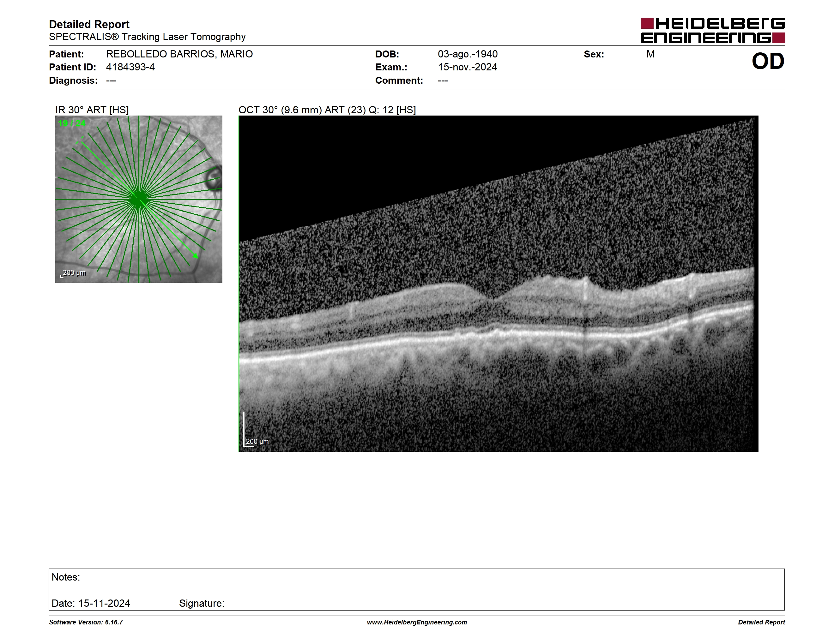Click patient name 'REBOLLEDO BARRIOS, MARIO'

coord(179,54)
